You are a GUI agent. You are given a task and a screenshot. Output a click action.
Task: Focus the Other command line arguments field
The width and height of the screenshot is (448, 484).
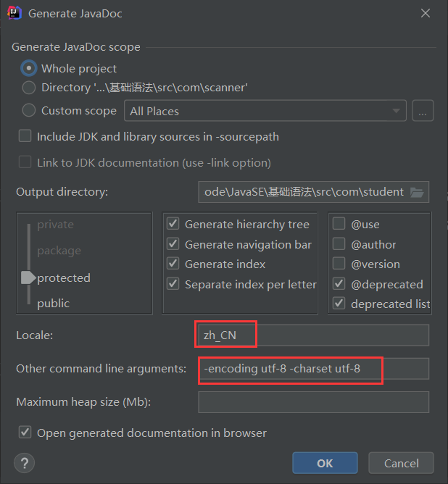[x=313, y=369]
